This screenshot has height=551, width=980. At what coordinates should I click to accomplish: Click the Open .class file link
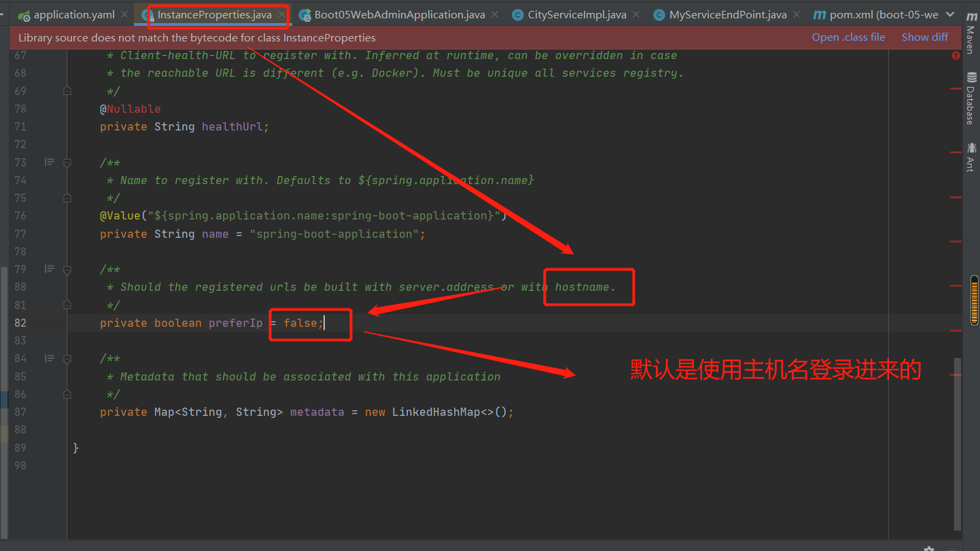tap(848, 37)
